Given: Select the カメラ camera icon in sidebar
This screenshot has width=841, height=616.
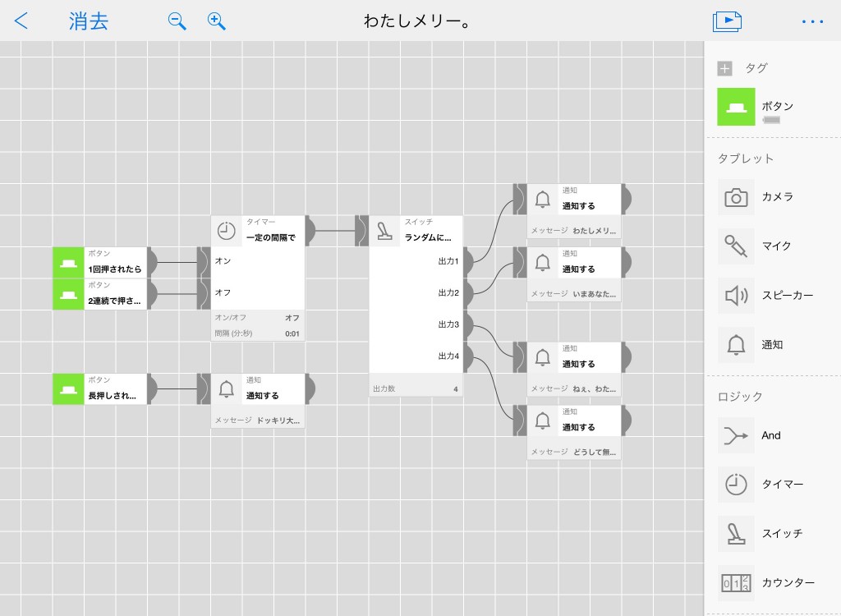Looking at the screenshot, I should tap(736, 197).
